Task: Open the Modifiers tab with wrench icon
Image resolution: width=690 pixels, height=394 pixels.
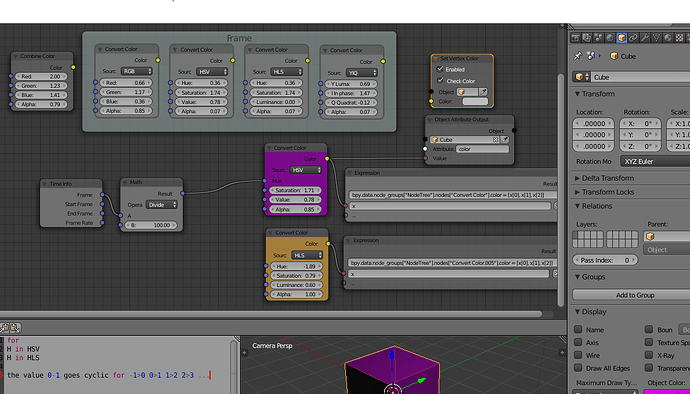Action: click(645, 38)
